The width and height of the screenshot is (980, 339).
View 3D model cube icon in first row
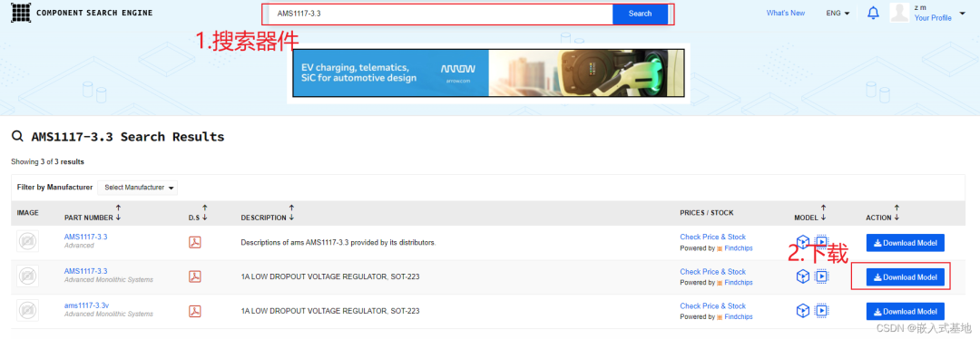point(802,242)
